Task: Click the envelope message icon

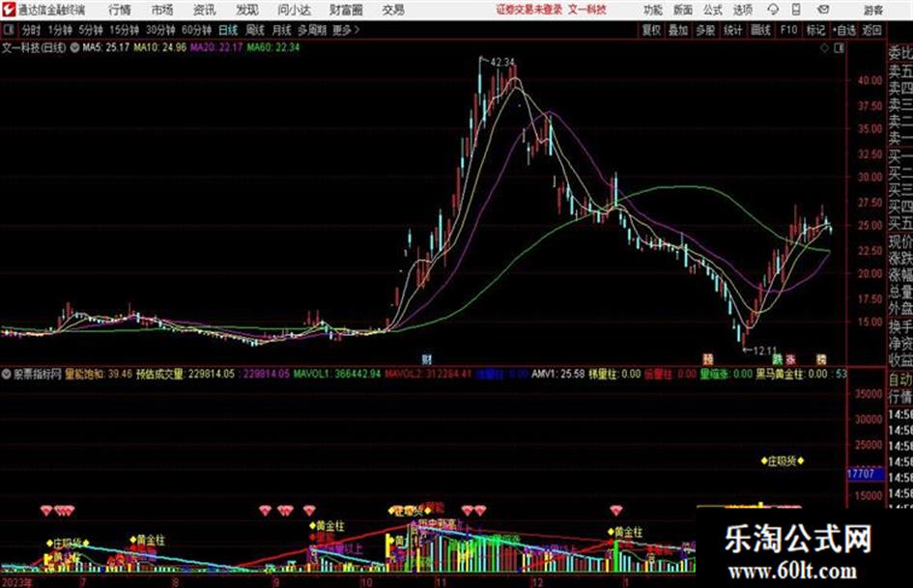Action: pos(823,10)
